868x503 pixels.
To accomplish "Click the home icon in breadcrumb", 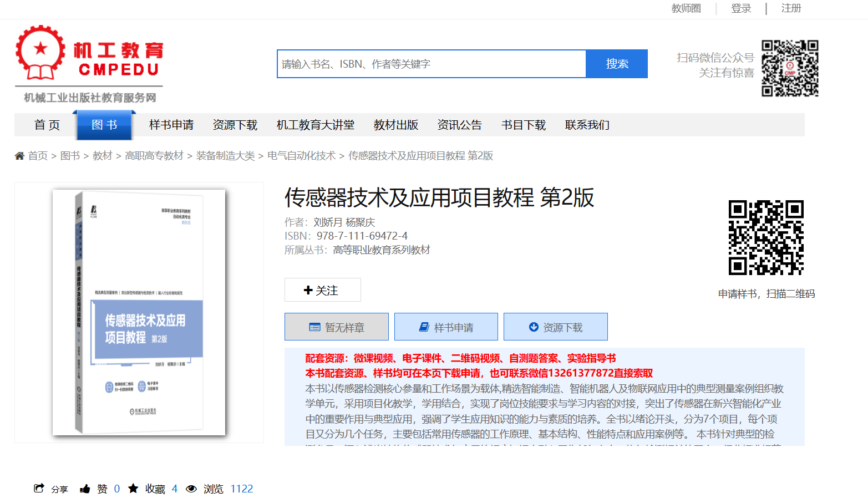I will (19, 156).
